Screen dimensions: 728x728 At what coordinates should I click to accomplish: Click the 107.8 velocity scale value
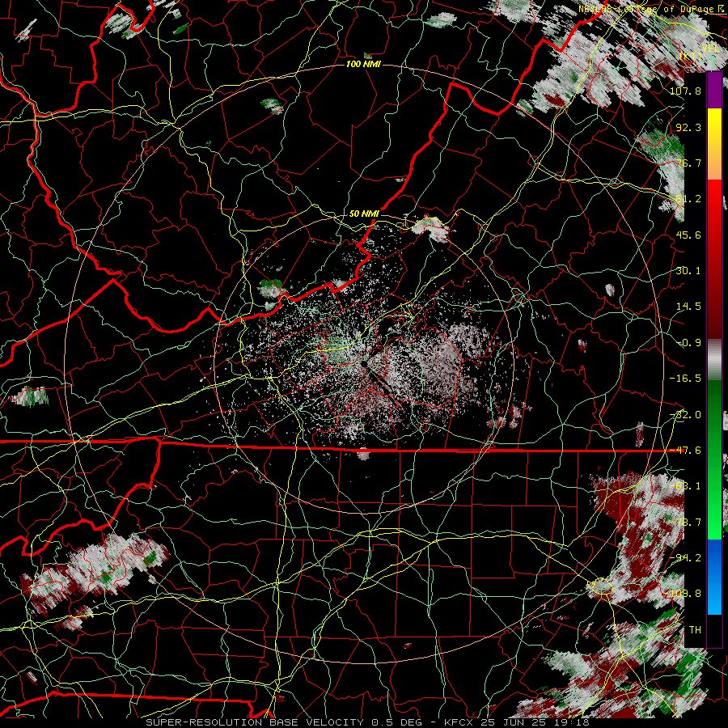[685, 91]
